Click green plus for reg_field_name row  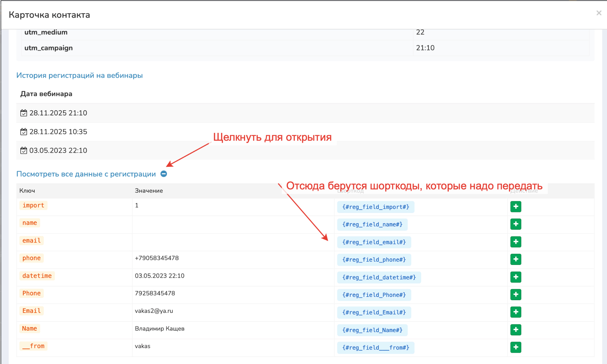[515, 224]
